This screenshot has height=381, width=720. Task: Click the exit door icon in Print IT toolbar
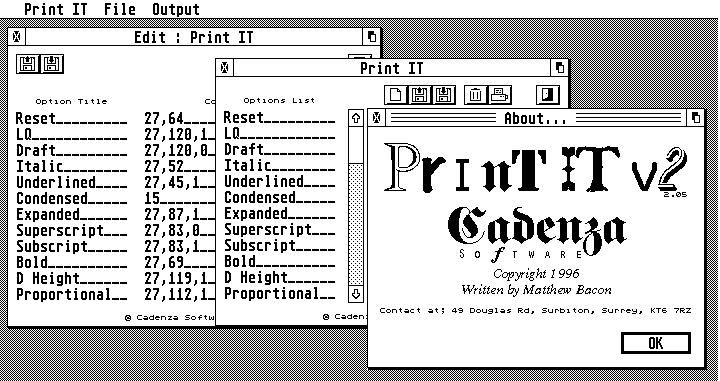[x=548, y=95]
